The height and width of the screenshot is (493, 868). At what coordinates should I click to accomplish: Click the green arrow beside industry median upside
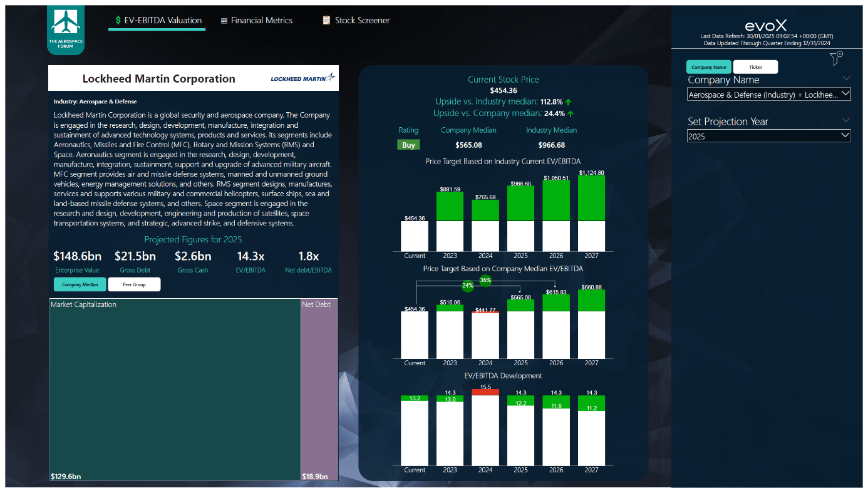(x=569, y=102)
